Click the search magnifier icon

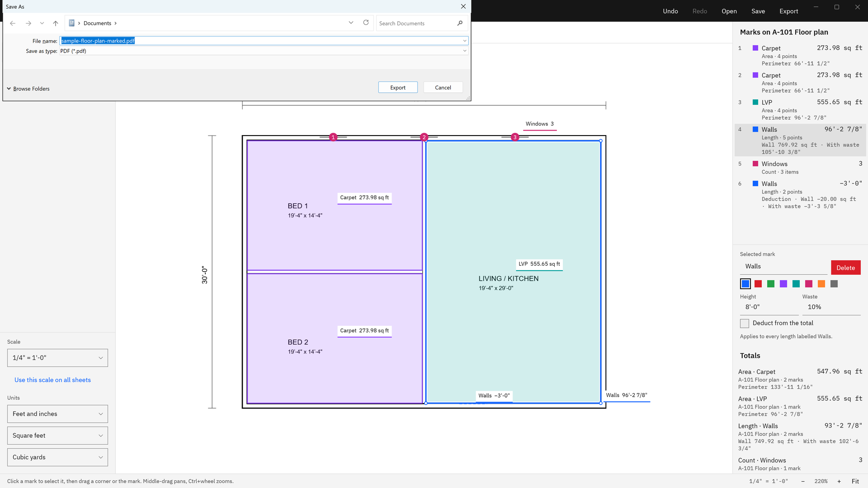click(460, 23)
